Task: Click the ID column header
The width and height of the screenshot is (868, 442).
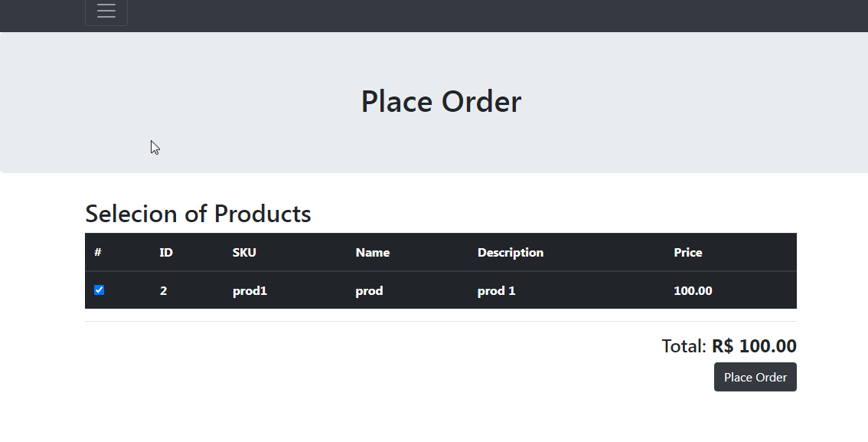Action: pos(166,252)
